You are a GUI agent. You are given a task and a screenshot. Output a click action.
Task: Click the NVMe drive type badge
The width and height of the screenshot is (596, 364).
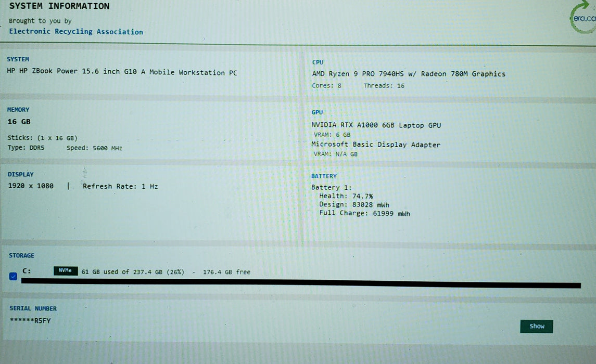[66, 270]
